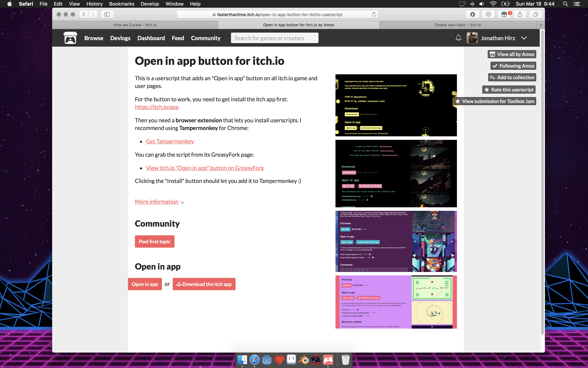
Task: Click Download the itch app button
Action: (x=204, y=284)
